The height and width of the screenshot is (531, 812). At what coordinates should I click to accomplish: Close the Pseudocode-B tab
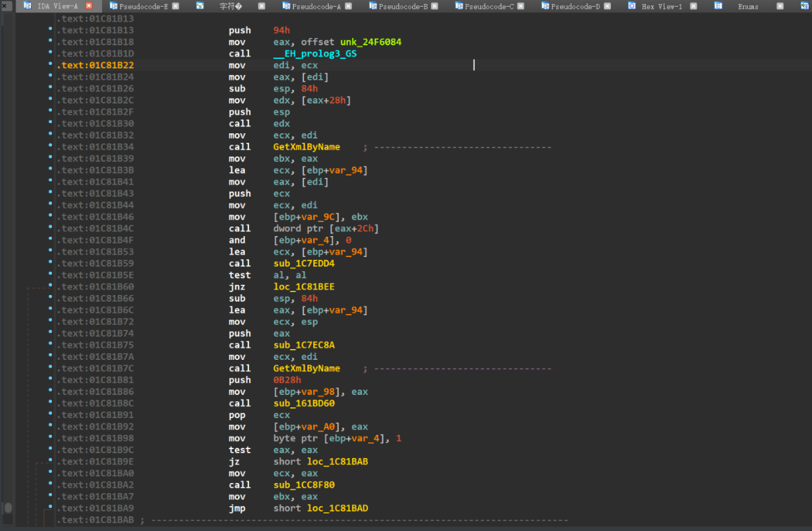(x=434, y=5)
